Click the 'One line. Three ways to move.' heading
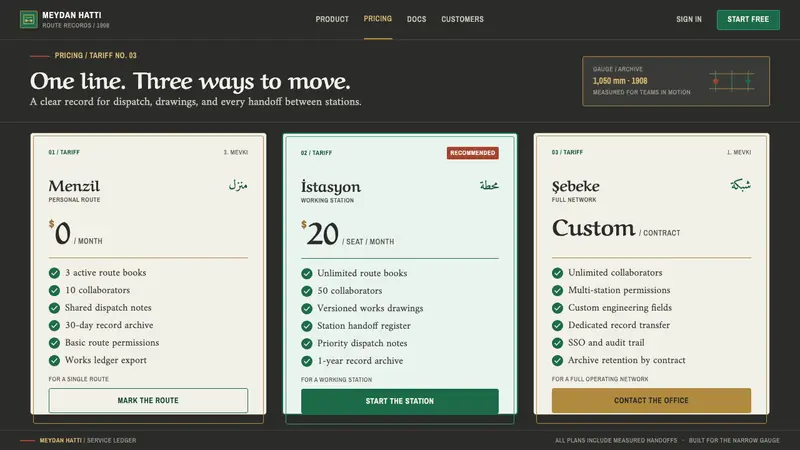 pos(190,81)
